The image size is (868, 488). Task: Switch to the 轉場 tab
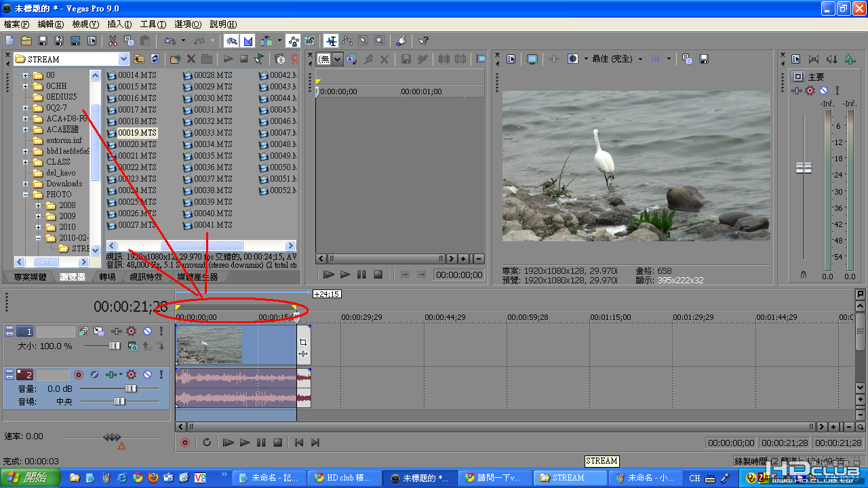tap(107, 277)
